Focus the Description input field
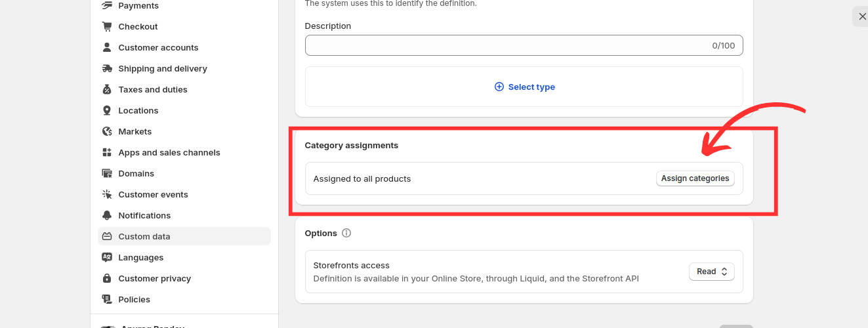 pyautogui.click(x=505, y=45)
